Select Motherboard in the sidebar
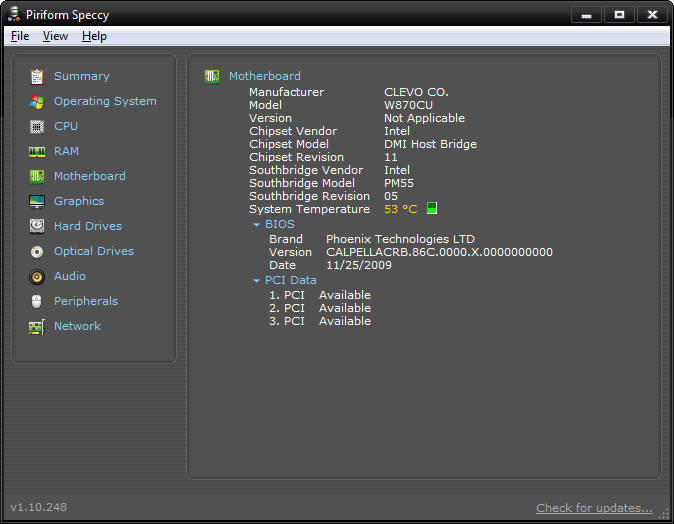The image size is (674, 524). [x=90, y=176]
